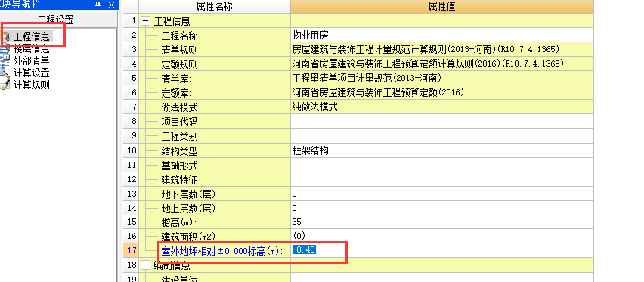
Task: Select the 檐高(m) property label
Action: point(179,223)
